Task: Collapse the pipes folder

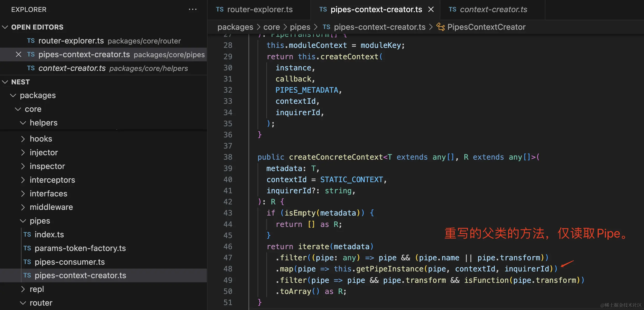Action: 23,221
